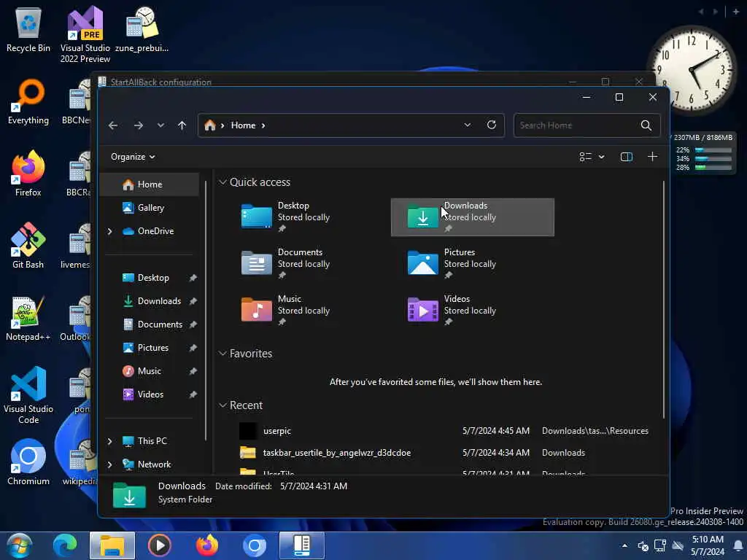Collapse the Favorites section
The height and width of the screenshot is (560, 747).
coord(222,354)
